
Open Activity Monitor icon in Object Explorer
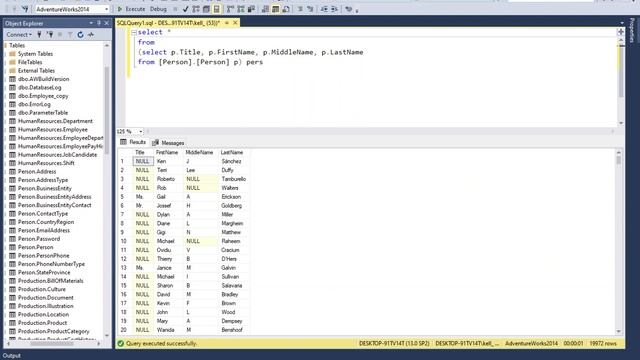(91, 35)
